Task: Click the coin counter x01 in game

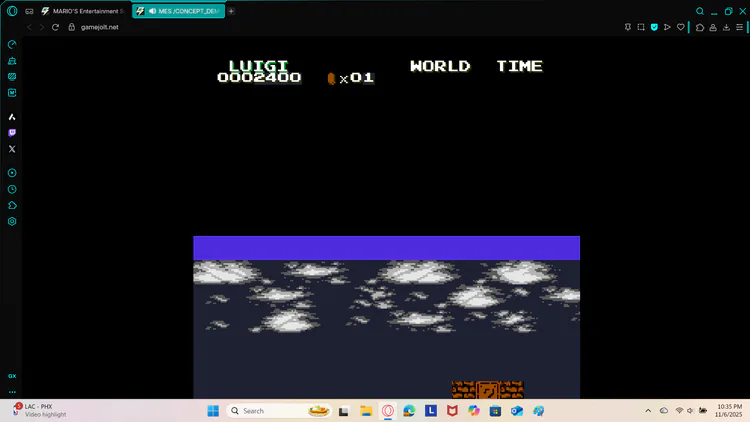Action: [x=351, y=78]
